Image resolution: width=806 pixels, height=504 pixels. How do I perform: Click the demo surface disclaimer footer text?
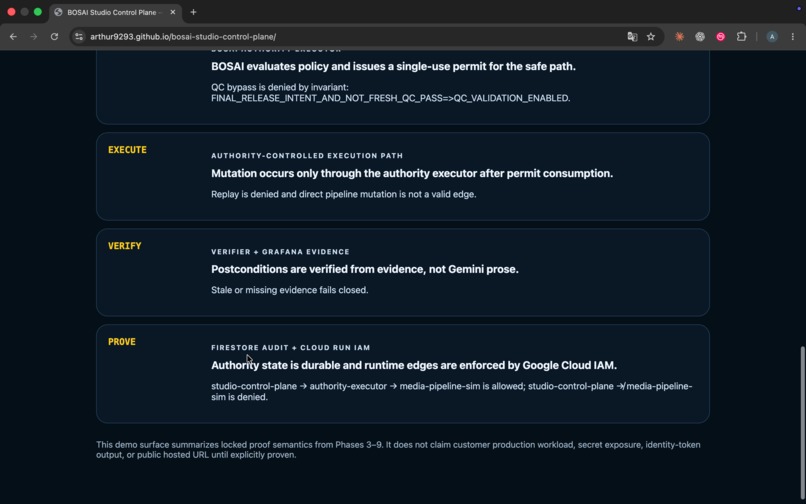click(398, 449)
